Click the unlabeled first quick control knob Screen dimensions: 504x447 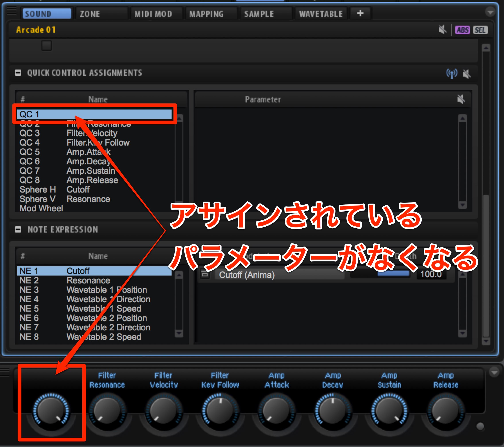tap(51, 411)
